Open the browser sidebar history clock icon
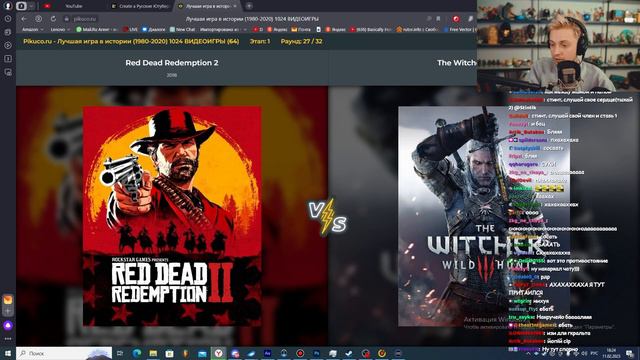The width and height of the screenshot is (640, 360). pos(8,19)
